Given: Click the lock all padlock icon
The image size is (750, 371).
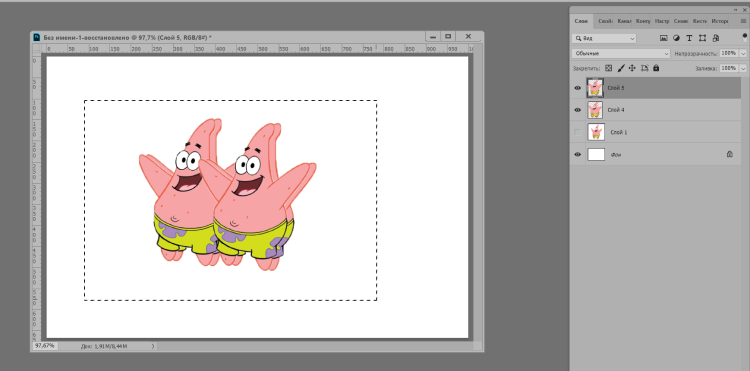Looking at the screenshot, I should coord(656,68).
